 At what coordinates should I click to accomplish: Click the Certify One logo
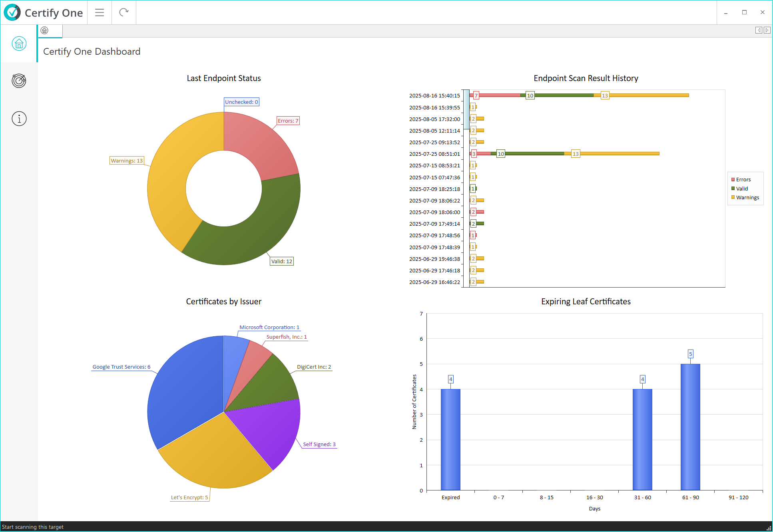12,12
